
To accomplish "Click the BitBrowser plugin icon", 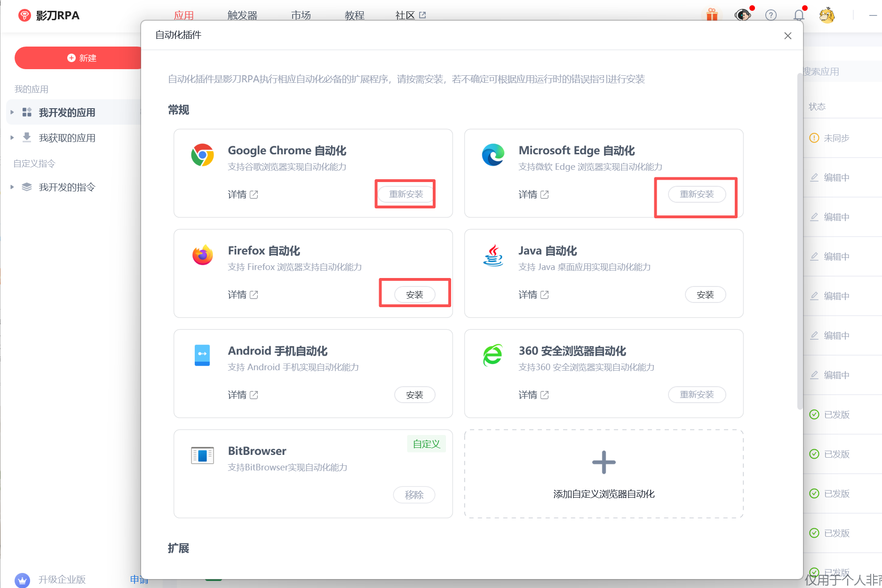I will coord(202,455).
